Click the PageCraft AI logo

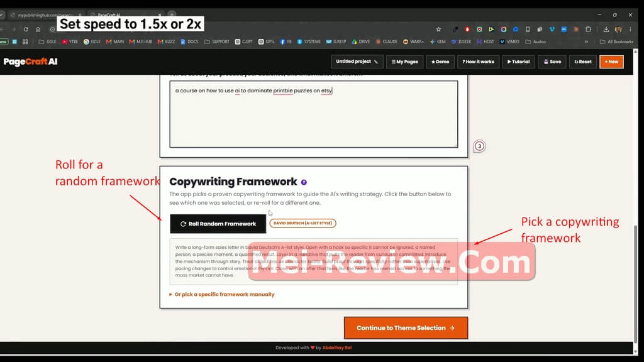pyautogui.click(x=30, y=62)
